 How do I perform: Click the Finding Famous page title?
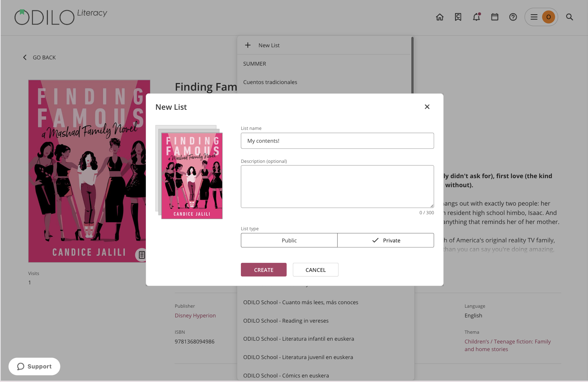tap(206, 87)
